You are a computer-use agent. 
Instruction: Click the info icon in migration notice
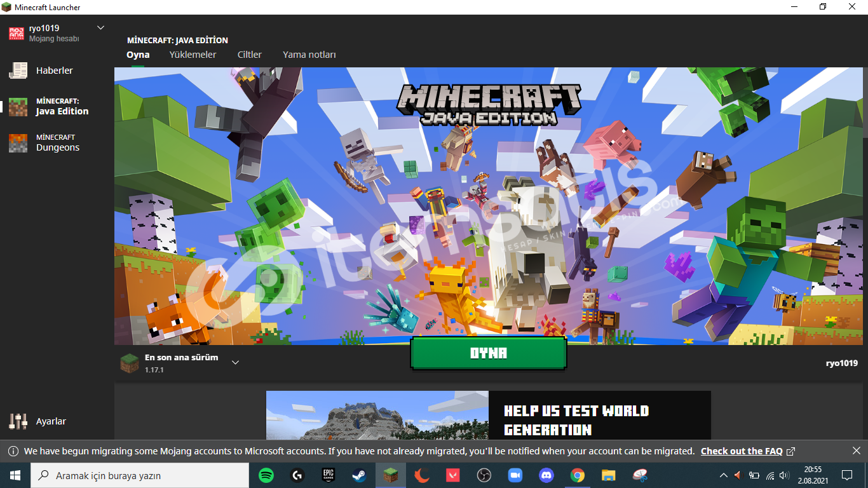13,451
